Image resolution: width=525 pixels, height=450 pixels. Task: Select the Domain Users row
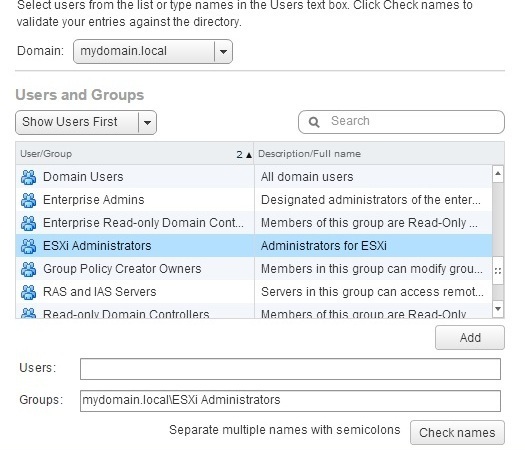click(x=254, y=176)
